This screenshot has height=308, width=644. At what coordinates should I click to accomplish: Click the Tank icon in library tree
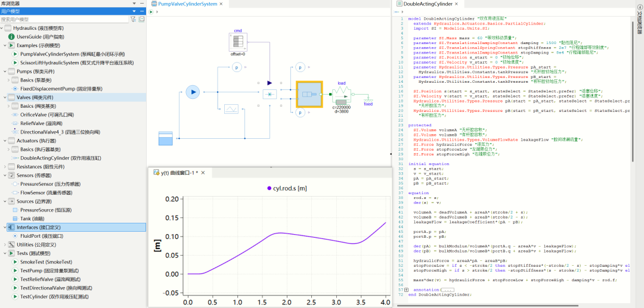[x=15, y=219]
